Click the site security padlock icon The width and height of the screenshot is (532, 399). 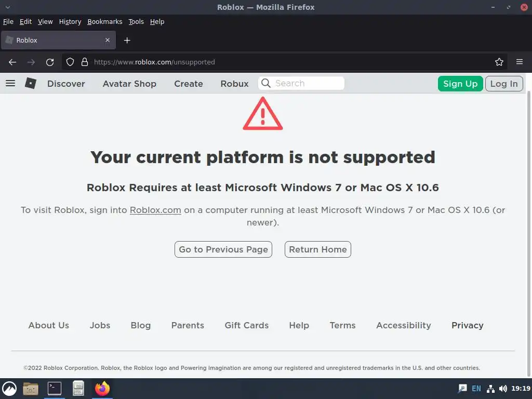(85, 62)
